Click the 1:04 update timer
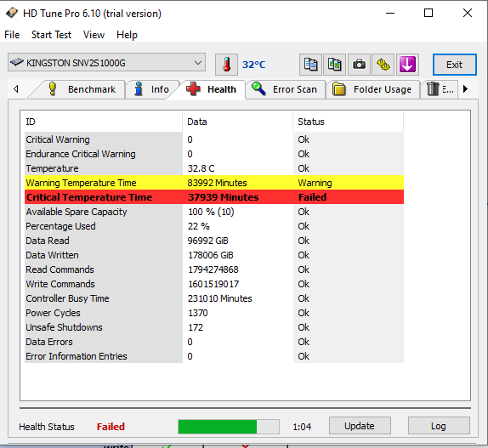The height and width of the screenshot is (448, 488). click(x=302, y=427)
